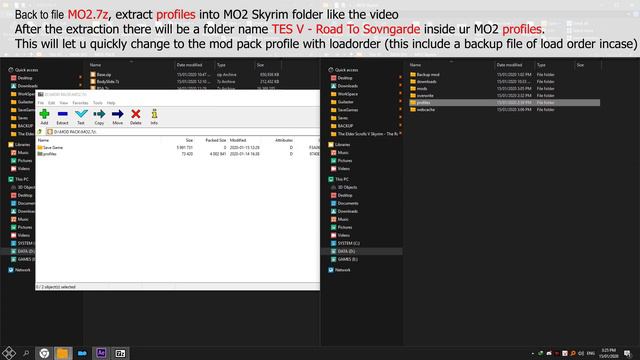Select Base.zip file in left Explorer window
Screen dimensions: 640x360
[x=101, y=75]
